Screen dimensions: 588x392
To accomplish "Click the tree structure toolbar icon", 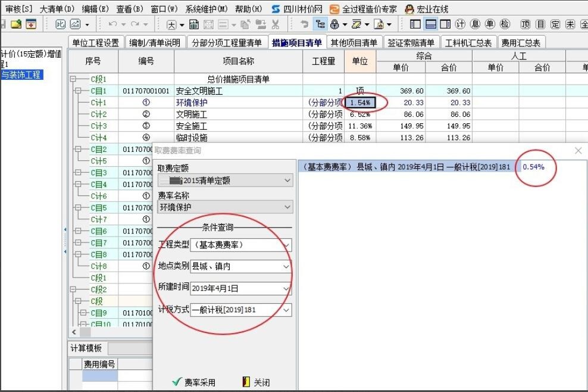I will point(320,25).
